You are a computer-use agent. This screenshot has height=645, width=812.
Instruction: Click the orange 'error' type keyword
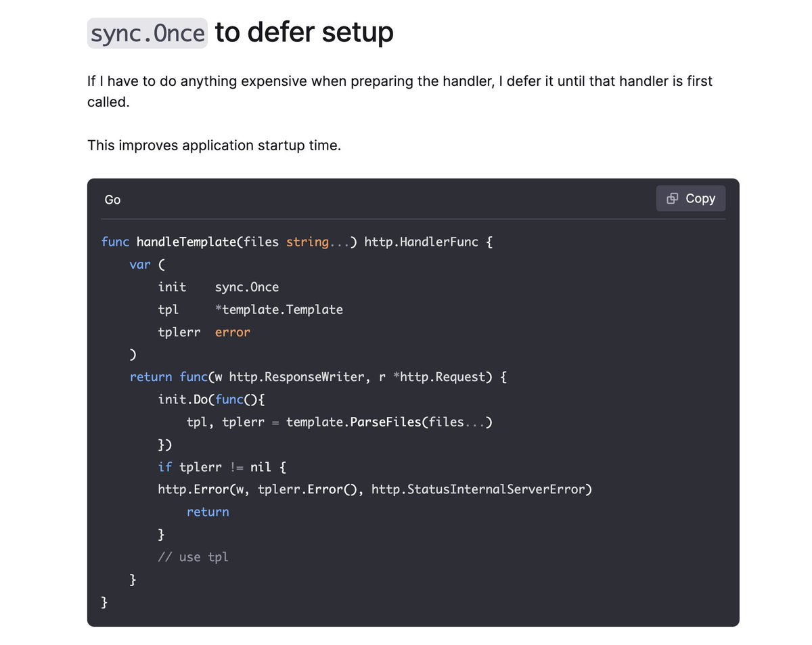click(x=233, y=332)
